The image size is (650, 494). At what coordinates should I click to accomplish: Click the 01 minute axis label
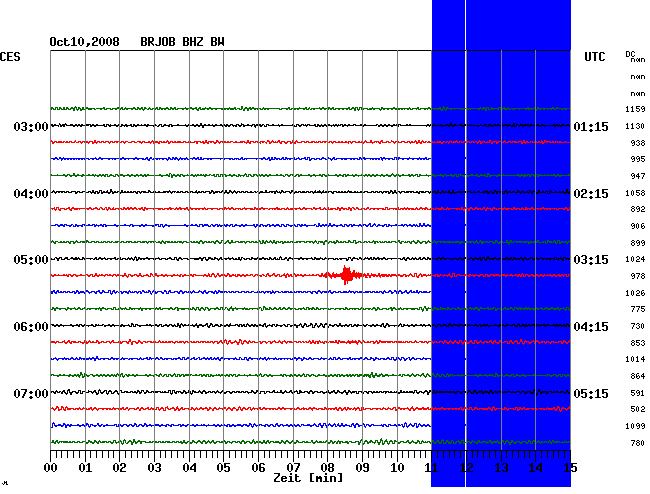pyautogui.click(x=85, y=468)
